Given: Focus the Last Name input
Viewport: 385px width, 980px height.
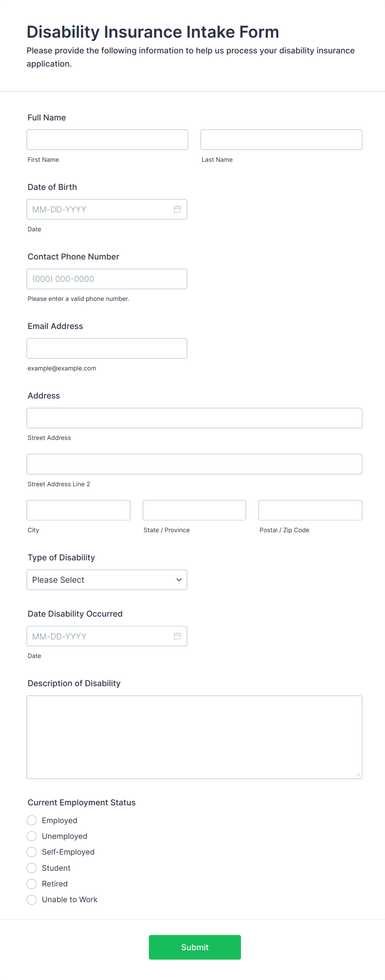Looking at the screenshot, I should click(x=281, y=139).
